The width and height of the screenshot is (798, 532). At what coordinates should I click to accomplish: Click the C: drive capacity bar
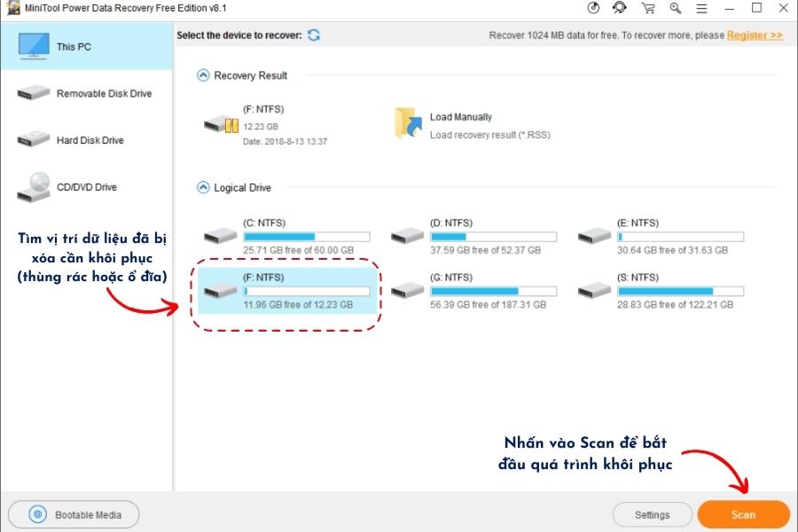click(308, 237)
